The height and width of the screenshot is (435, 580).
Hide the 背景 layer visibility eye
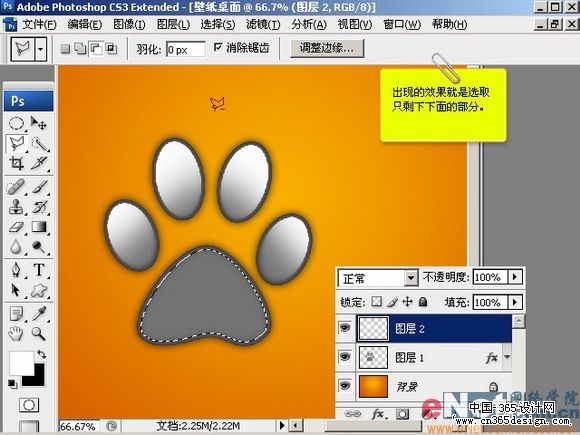[x=345, y=386]
